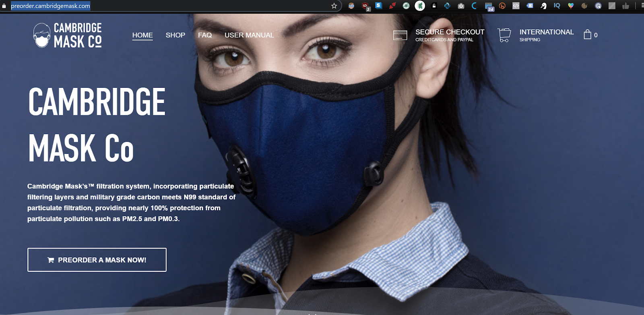
Task: Open the white swan extension icon
Action: (543, 6)
